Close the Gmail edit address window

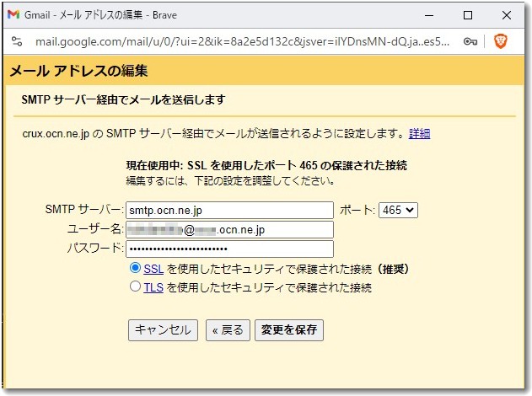click(x=507, y=15)
